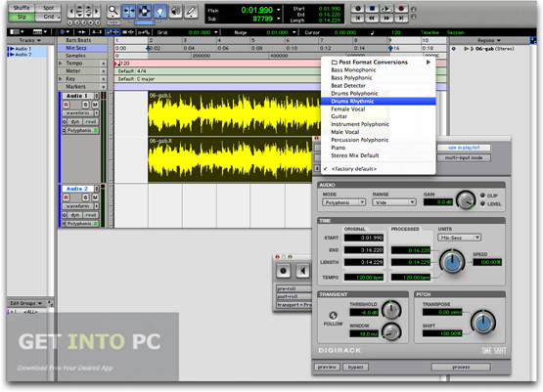
Task: Click the process button in Time Shift
Action: pos(461,367)
